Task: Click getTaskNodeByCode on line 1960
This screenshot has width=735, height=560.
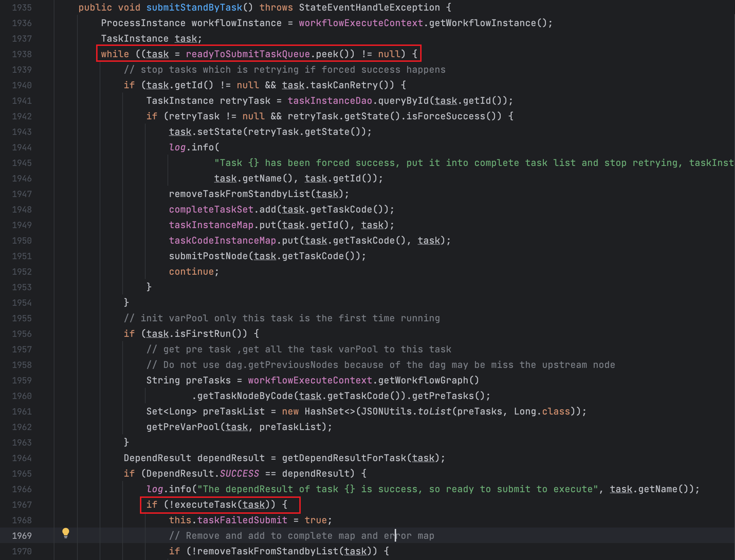Action: (x=245, y=396)
